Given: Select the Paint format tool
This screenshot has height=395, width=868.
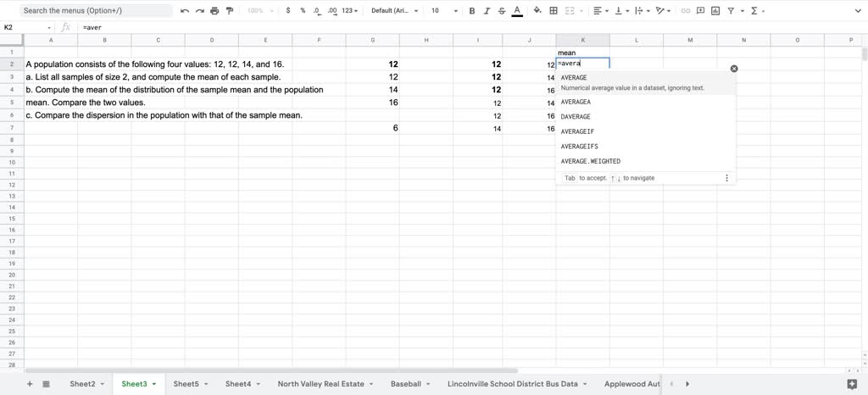Looking at the screenshot, I should [x=229, y=11].
